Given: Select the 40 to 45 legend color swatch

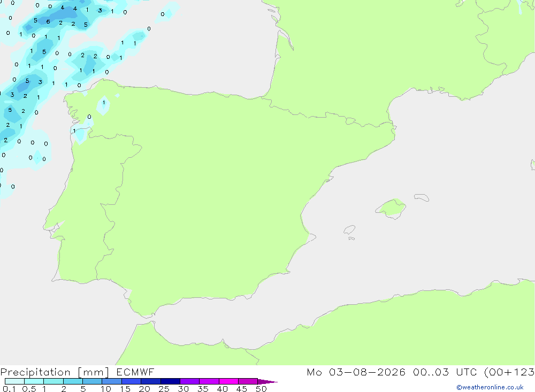Looking at the screenshot, I should click(228, 381).
